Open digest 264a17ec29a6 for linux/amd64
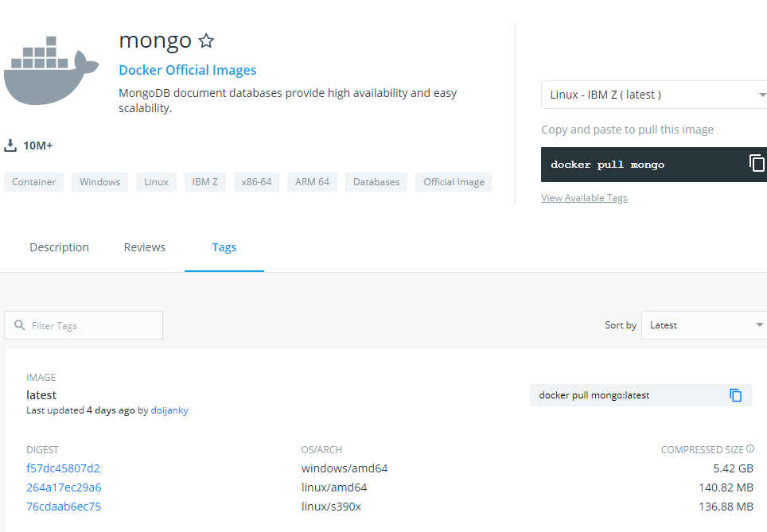The image size is (767, 532). click(64, 487)
